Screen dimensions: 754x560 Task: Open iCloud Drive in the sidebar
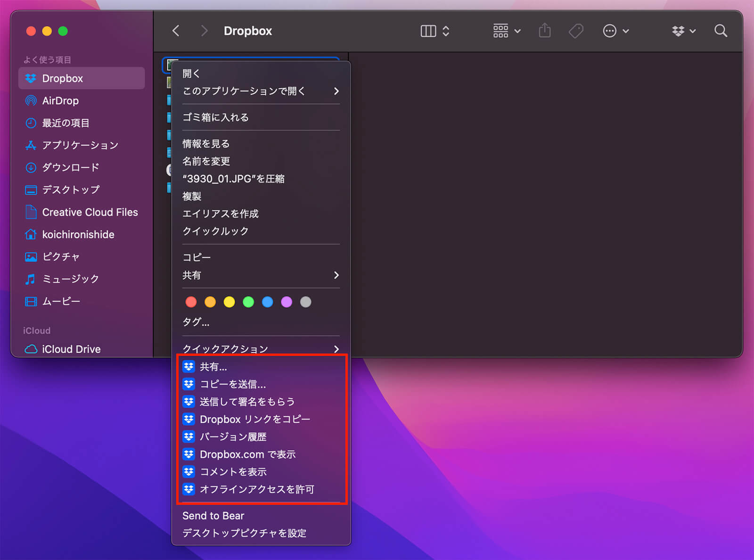pyautogui.click(x=82, y=349)
